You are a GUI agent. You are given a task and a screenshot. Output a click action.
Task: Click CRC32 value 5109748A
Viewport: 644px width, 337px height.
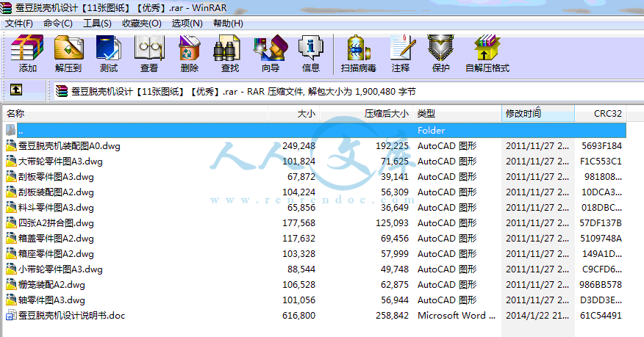(x=601, y=238)
